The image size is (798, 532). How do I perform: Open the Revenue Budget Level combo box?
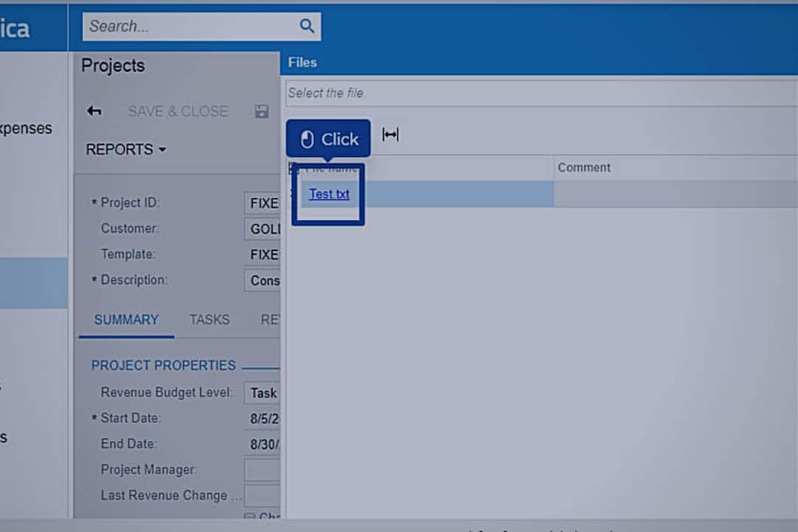point(263,393)
